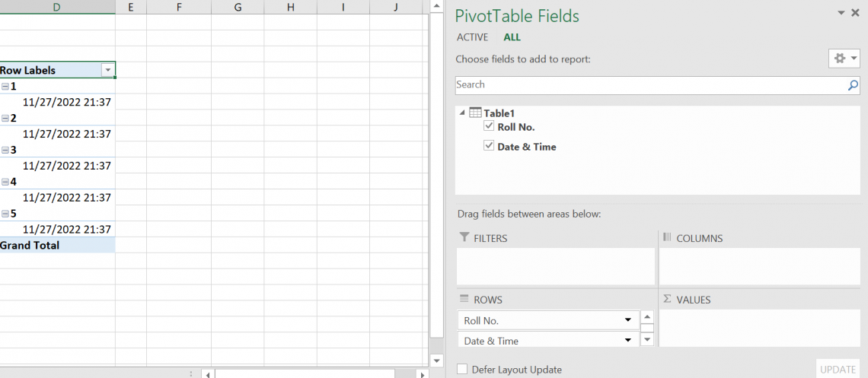Collapse the row group 5 minus icon
The width and height of the screenshot is (868, 378).
(5, 214)
